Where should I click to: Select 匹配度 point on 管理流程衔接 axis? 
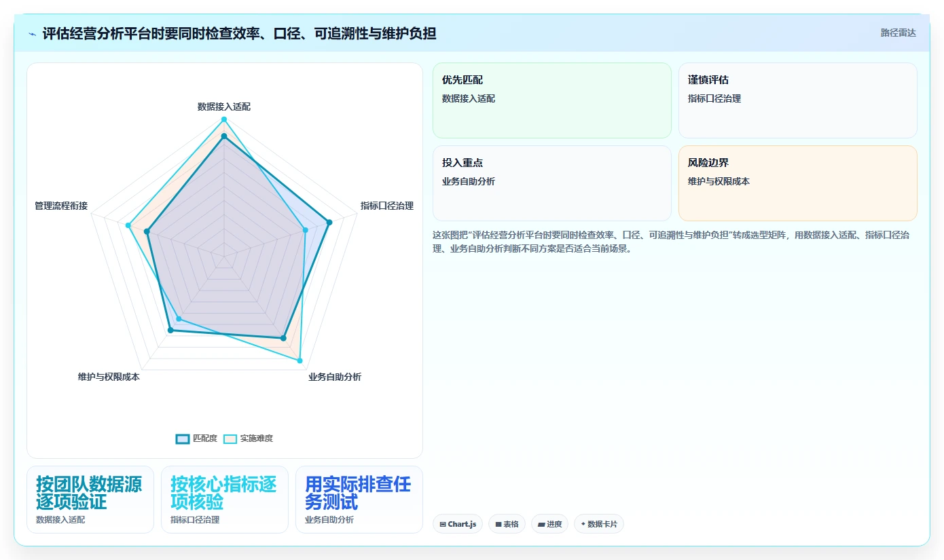(x=147, y=231)
